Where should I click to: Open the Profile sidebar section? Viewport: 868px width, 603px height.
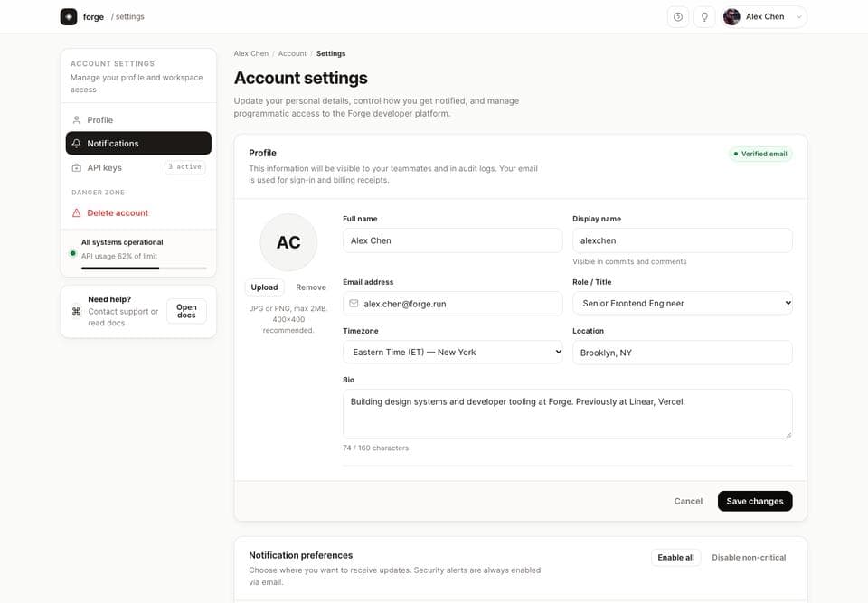pos(138,119)
